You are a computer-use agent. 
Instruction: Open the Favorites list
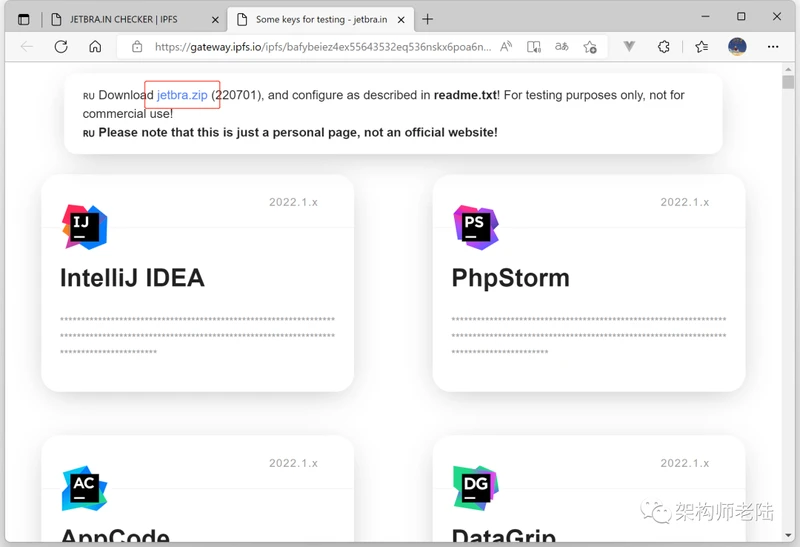coord(702,47)
